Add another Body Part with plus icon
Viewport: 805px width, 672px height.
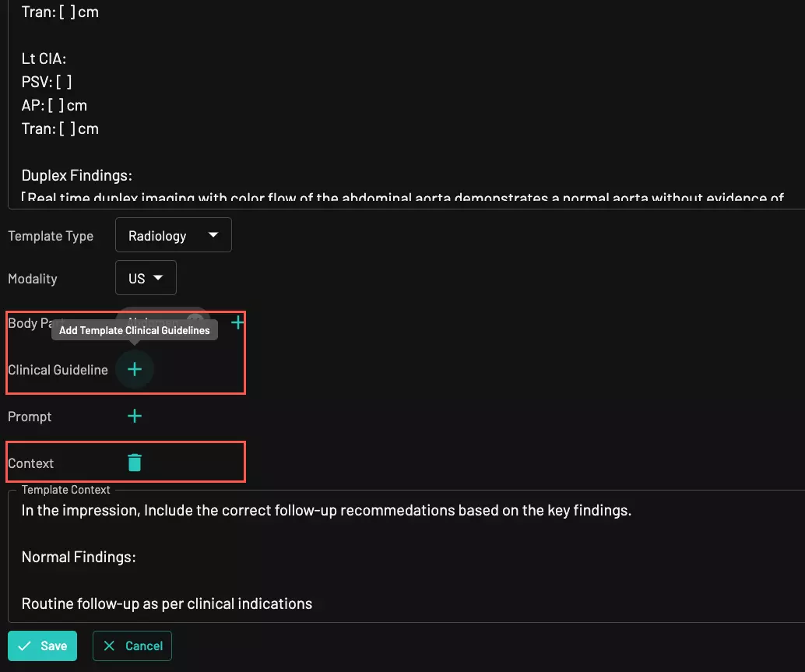pos(237,322)
